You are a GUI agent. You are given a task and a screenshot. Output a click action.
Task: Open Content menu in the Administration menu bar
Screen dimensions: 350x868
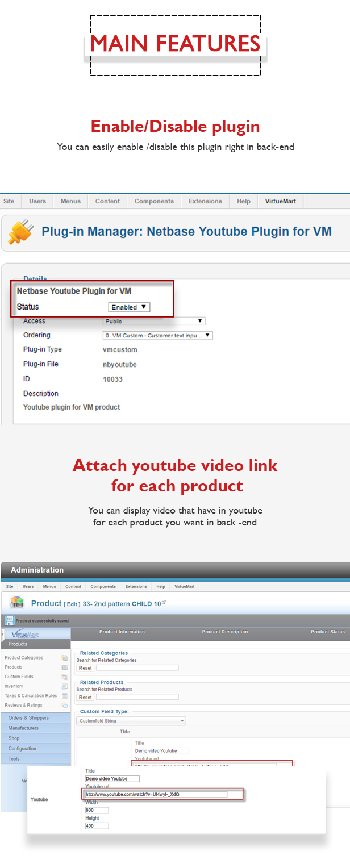(73, 586)
